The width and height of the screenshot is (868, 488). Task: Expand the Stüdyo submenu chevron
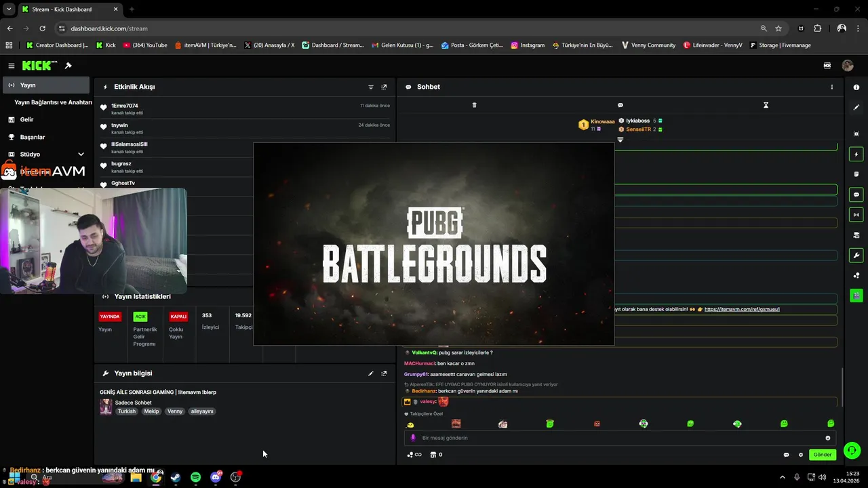tap(81, 154)
